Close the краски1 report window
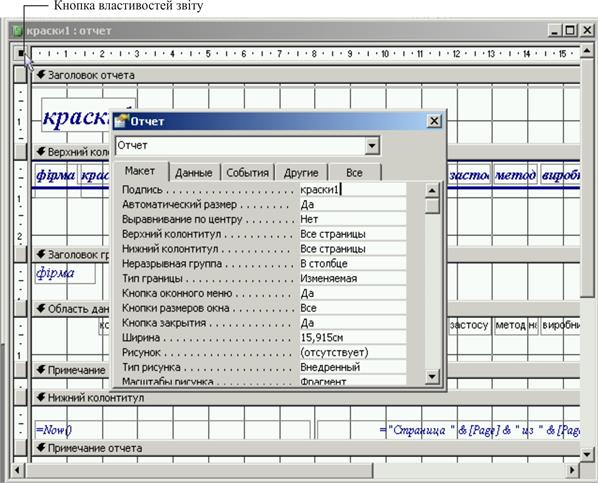This screenshot has height=483, width=598. tap(587, 31)
